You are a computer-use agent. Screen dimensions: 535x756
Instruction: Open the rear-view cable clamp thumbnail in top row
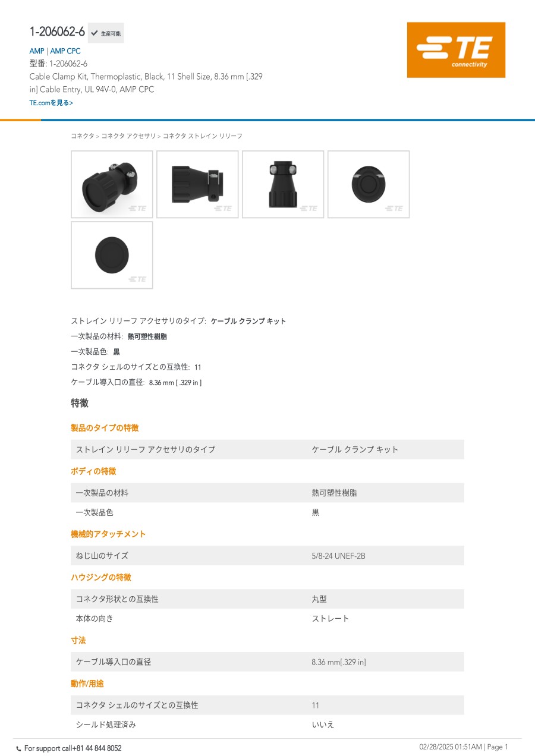coord(369,184)
